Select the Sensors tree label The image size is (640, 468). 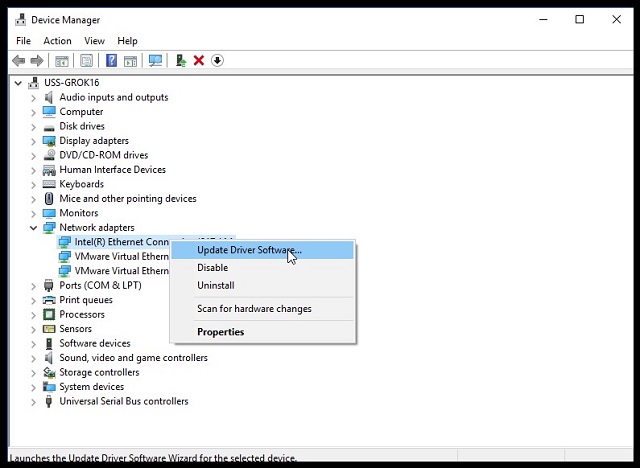76,328
